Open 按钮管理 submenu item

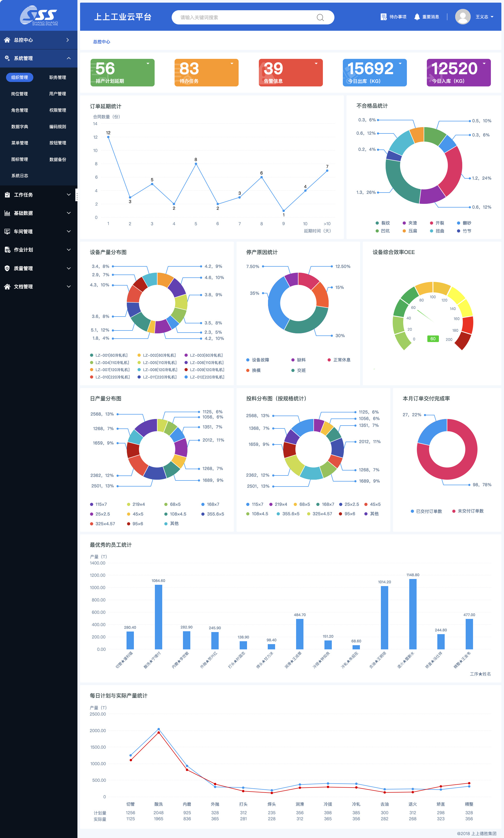(58, 143)
